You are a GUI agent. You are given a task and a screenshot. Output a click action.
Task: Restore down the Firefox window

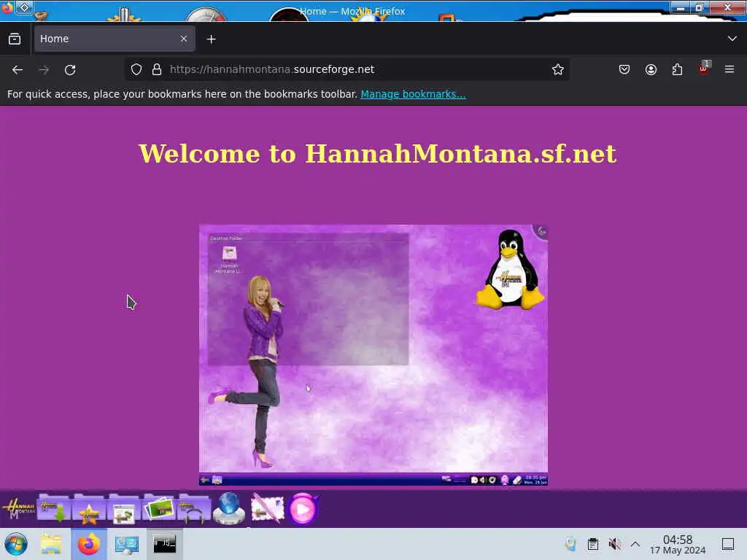point(700,7)
